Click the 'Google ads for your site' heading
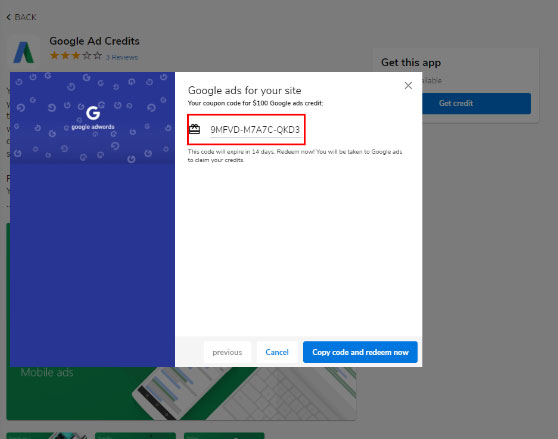 pyautogui.click(x=244, y=90)
